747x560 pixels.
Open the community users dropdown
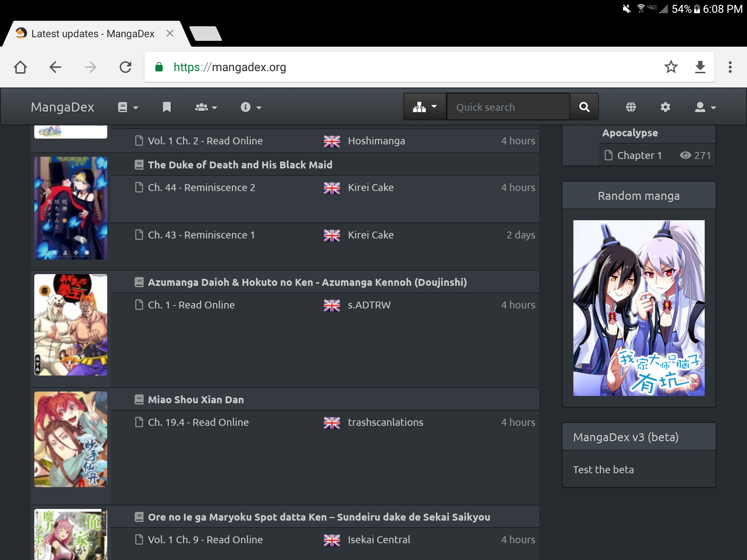(x=206, y=107)
